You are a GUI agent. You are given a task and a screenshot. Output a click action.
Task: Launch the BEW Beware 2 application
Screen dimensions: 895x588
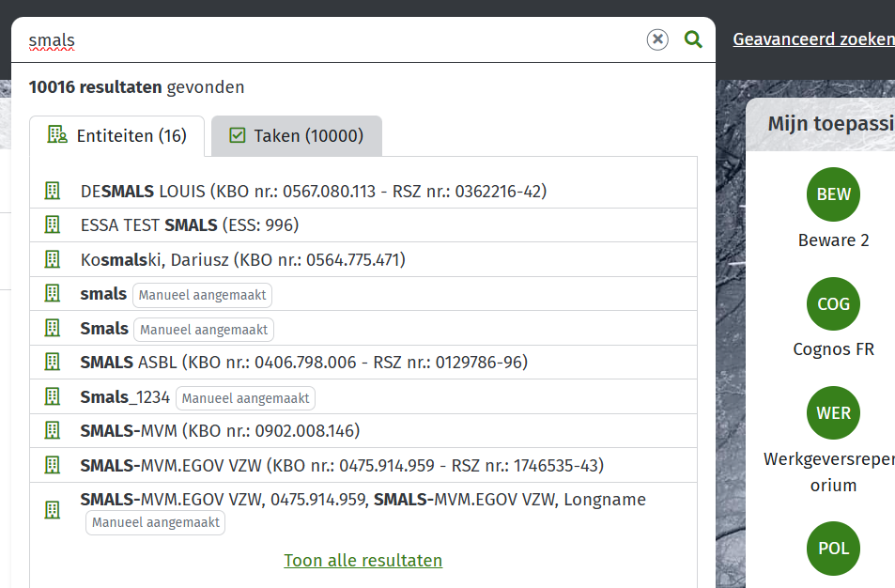pos(833,194)
